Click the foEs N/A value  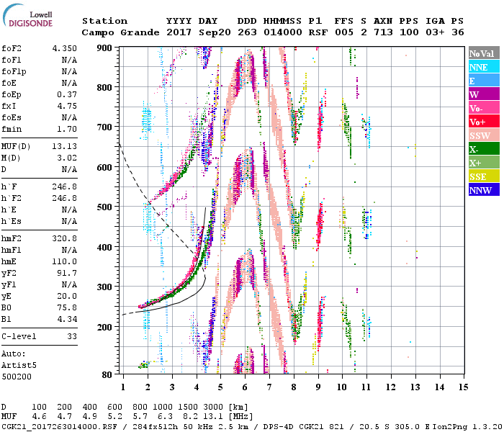click(x=69, y=117)
